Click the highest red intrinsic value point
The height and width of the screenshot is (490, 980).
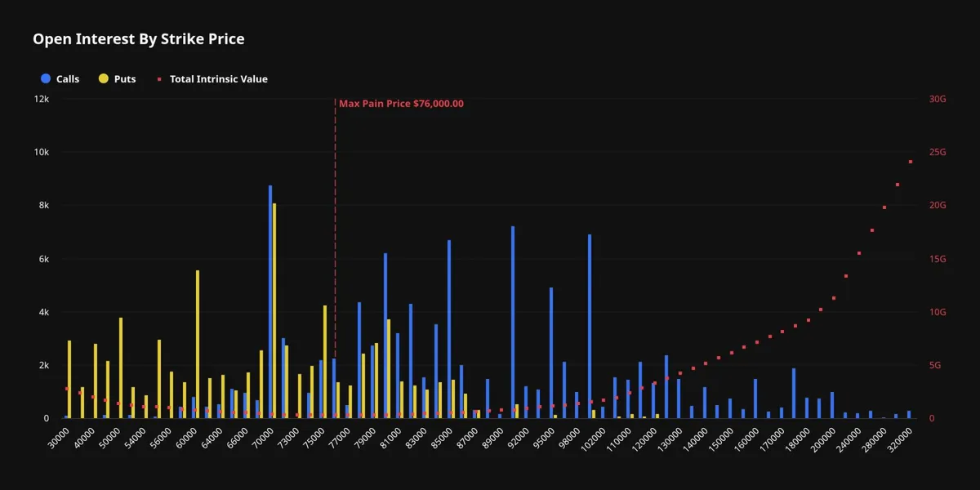pyautogui.click(x=911, y=162)
